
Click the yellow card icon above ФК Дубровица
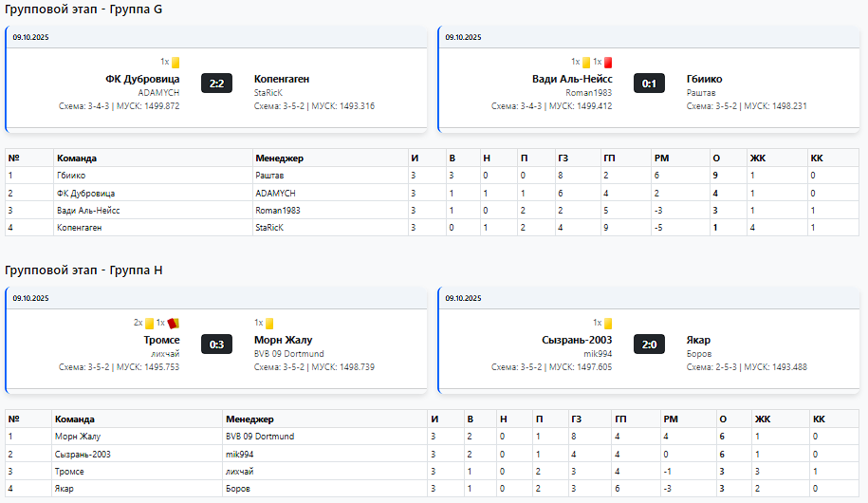[x=175, y=63]
